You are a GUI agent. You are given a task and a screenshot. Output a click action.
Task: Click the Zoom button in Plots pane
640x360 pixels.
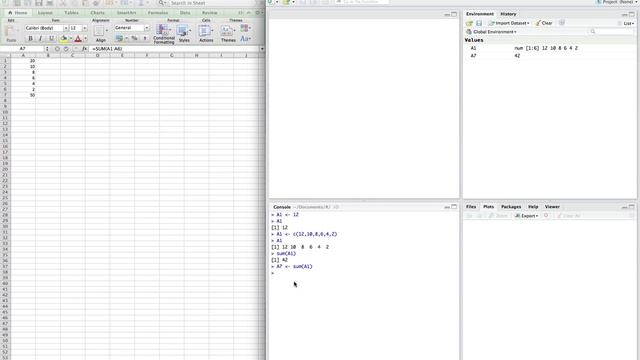point(498,216)
